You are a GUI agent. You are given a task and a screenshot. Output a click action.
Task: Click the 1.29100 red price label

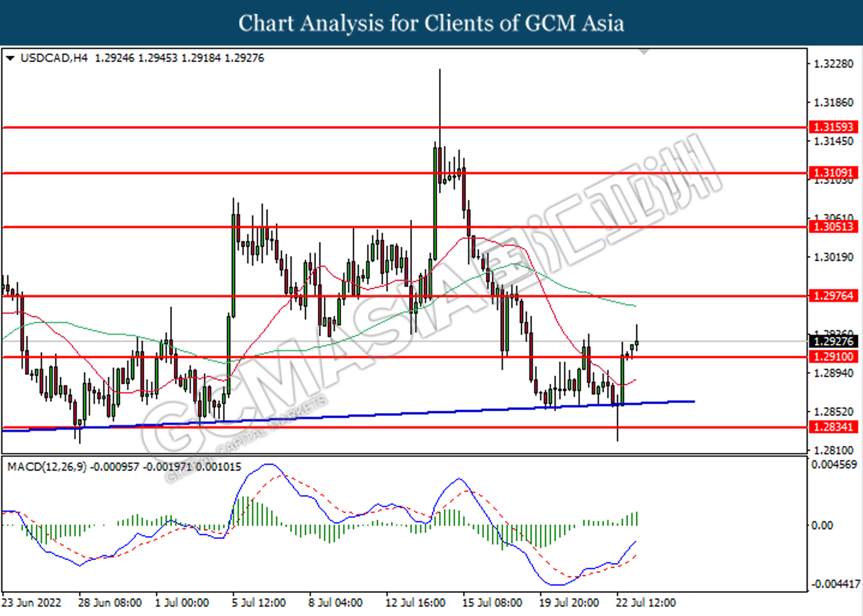pyautogui.click(x=834, y=357)
